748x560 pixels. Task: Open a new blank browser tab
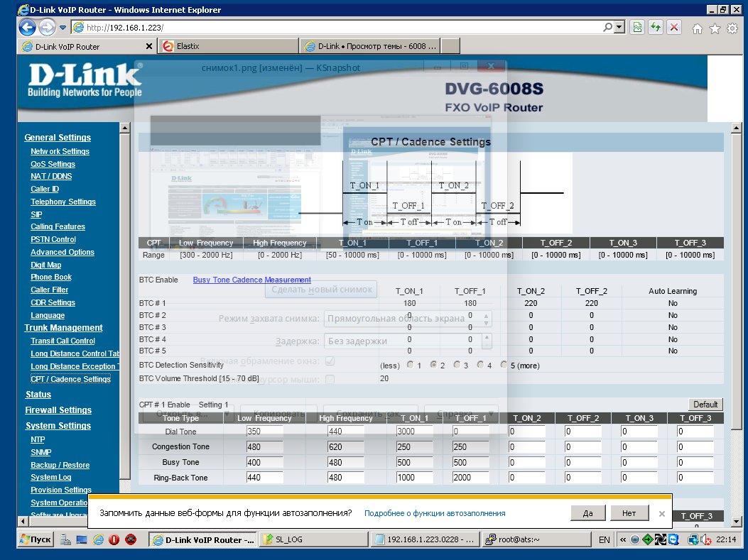point(451,46)
